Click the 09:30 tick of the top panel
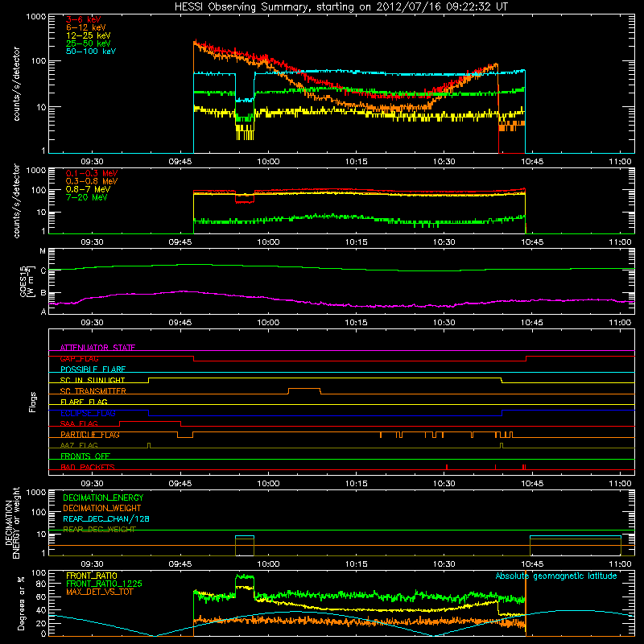Screen dimensions: 644x644 tap(92, 162)
